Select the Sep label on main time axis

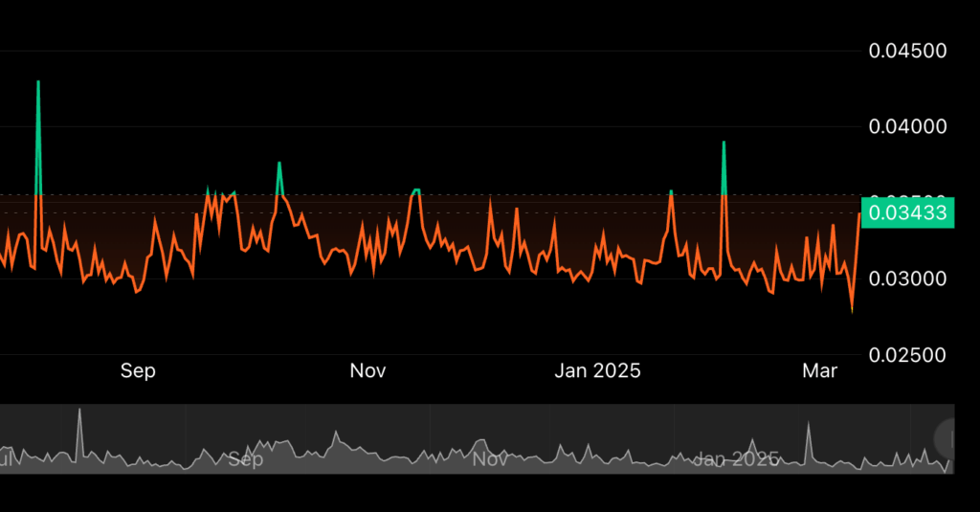(x=138, y=371)
